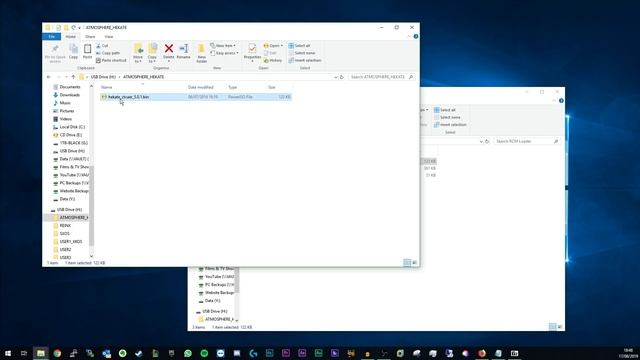Expand the Open button dropdown arrow

[282, 46]
